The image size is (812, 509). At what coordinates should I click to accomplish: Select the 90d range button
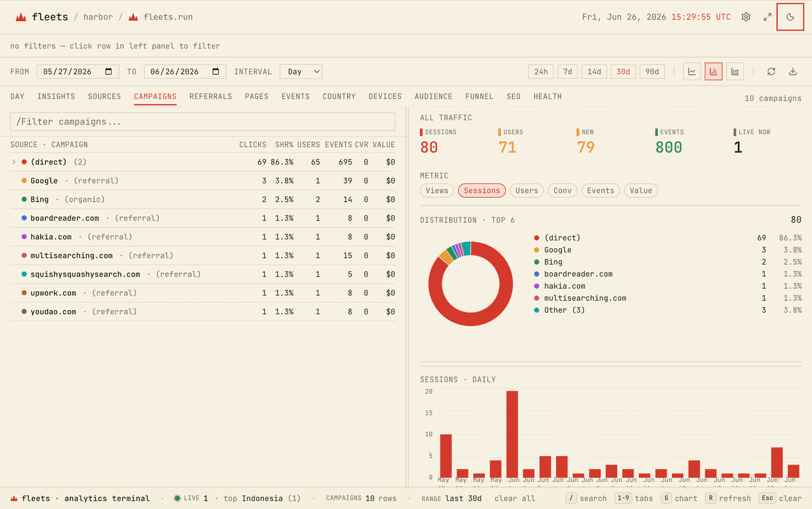[652, 72]
